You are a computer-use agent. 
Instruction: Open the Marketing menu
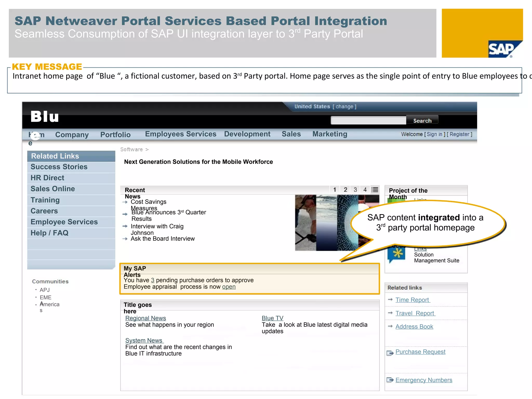pos(330,134)
